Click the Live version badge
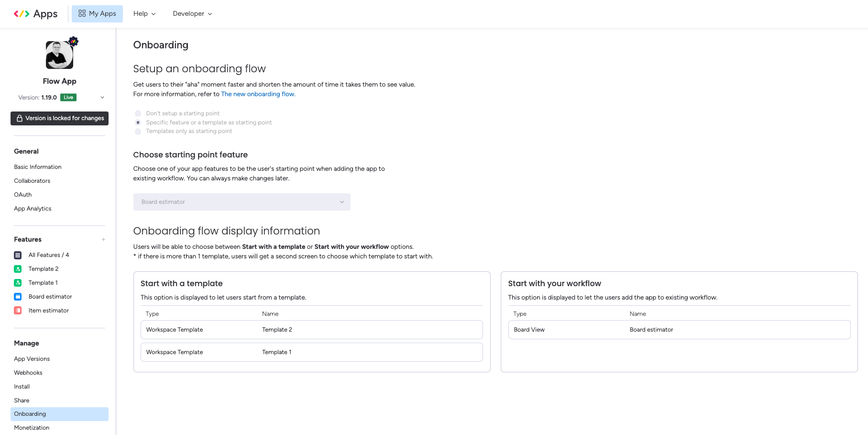The height and width of the screenshot is (435, 868). point(68,97)
